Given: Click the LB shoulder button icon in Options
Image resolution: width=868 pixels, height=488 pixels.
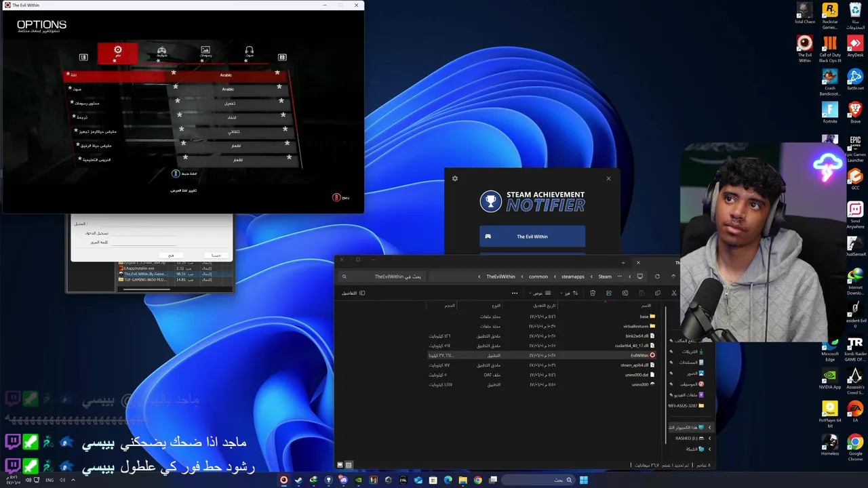Looking at the screenshot, I should tap(83, 57).
